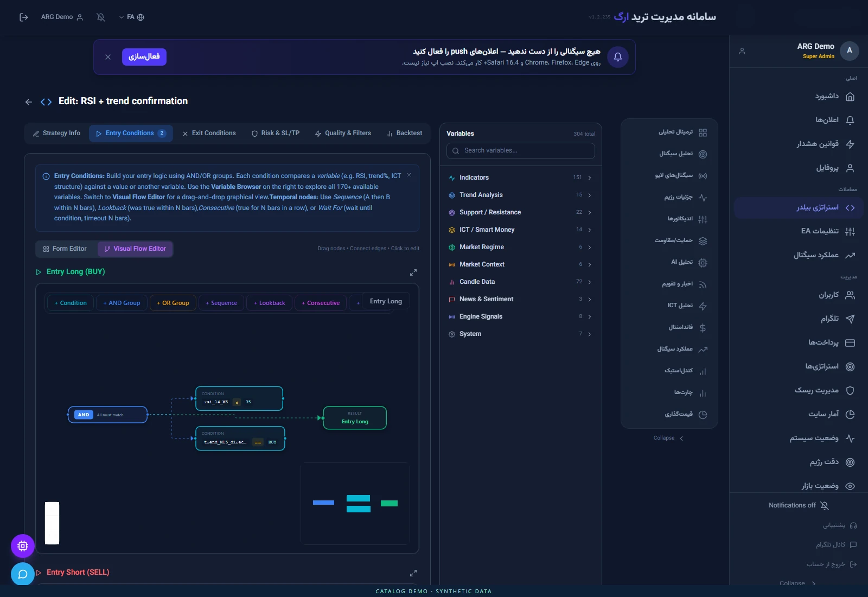Open the سیگنال‌های لایو live signals icon
The width and height of the screenshot is (868, 597).
coord(703,176)
